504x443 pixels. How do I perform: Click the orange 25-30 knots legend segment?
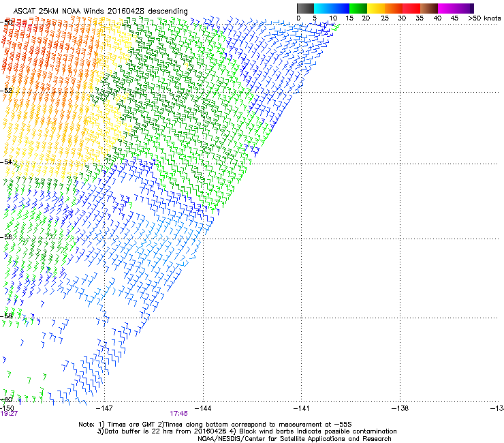tap(394, 8)
